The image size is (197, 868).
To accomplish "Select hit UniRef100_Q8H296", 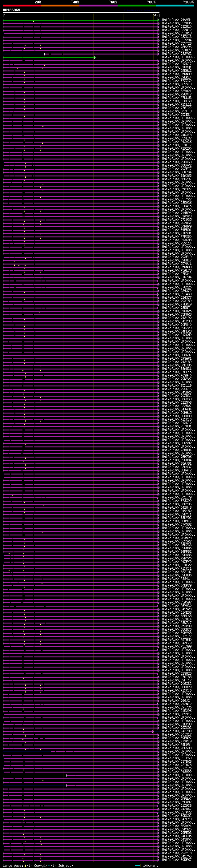I will coord(177,47).
